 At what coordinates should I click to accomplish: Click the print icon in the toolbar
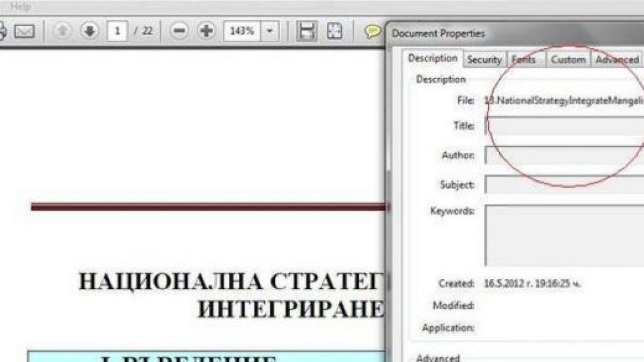pos(3,31)
